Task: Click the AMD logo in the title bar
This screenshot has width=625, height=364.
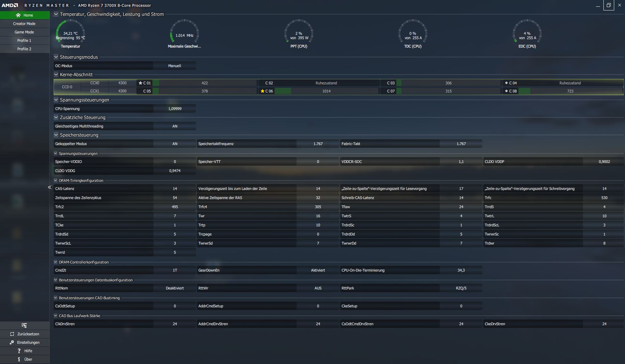Action: point(10,5)
